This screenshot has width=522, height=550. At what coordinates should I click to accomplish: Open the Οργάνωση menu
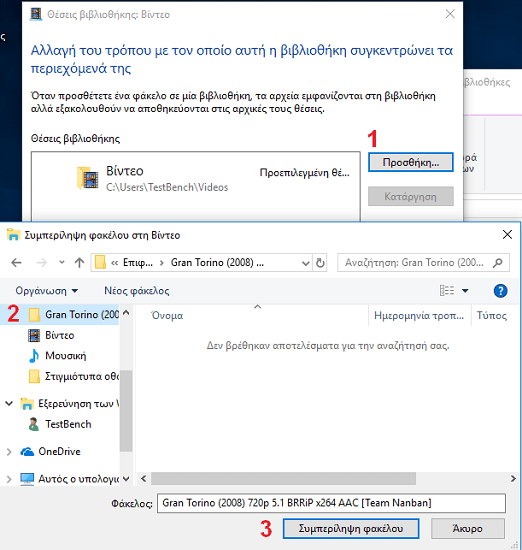pos(46,291)
